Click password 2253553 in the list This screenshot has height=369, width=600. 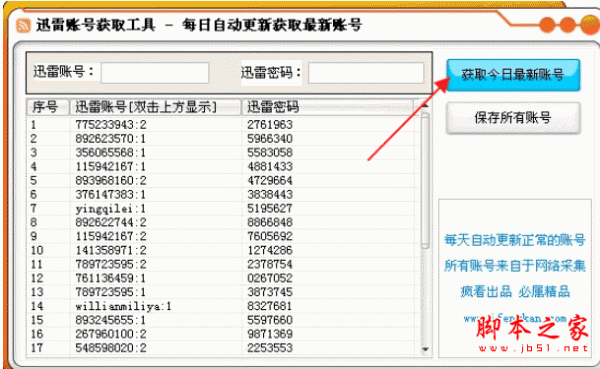coord(270,348)
